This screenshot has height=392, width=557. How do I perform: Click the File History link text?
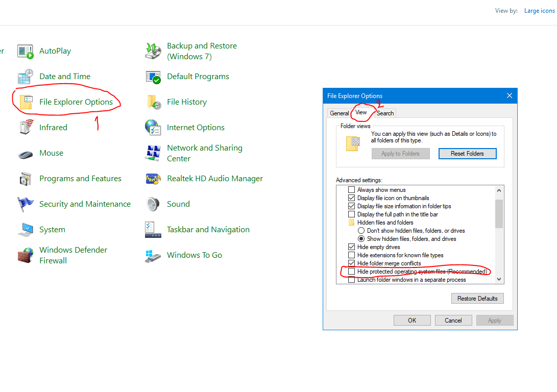187,102
